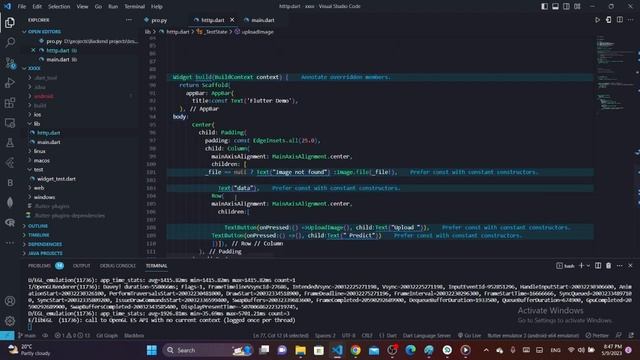The image size is (640, 360).
Task: Add a new terminal with plus icon
Action: (x=581, y=266)
